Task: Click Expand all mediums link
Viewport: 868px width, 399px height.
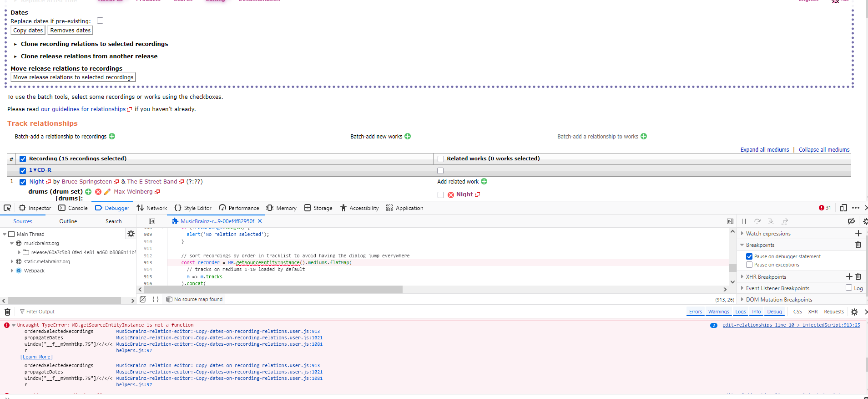Action: coord(765,150)
